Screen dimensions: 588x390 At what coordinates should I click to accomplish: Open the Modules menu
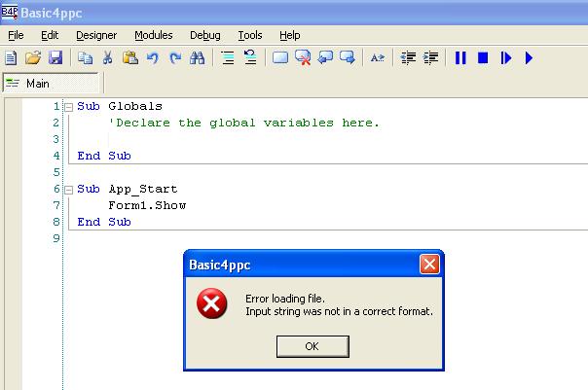coord(154,35)
